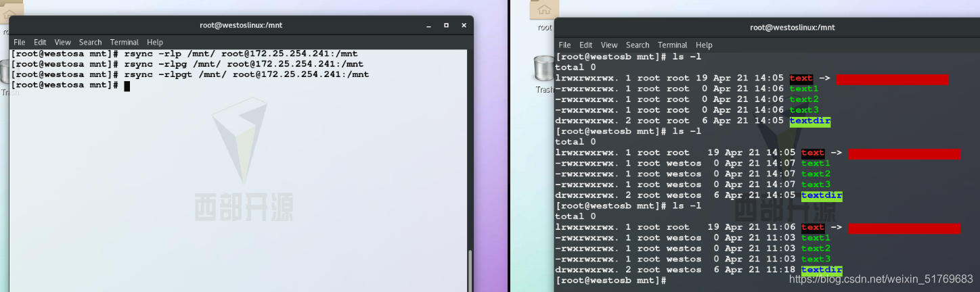
Task: Click text3 file dated 14:06
Action: [x=804, y=110]
